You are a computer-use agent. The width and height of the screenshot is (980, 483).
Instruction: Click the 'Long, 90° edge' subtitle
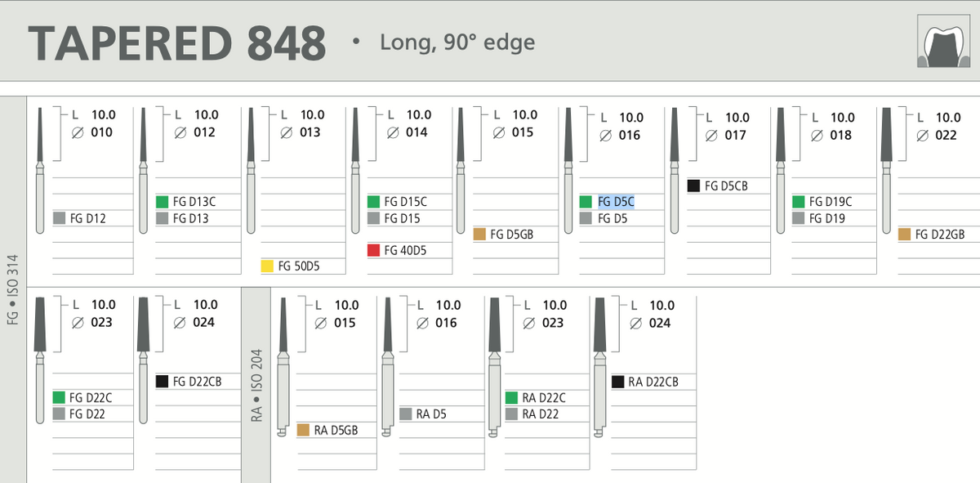[457, 42]
